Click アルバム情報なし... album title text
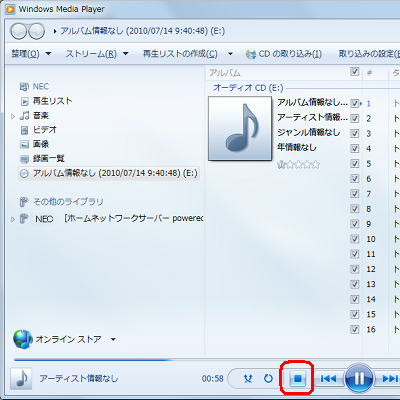The image size is (400, 400). click(x=312, y=103)
